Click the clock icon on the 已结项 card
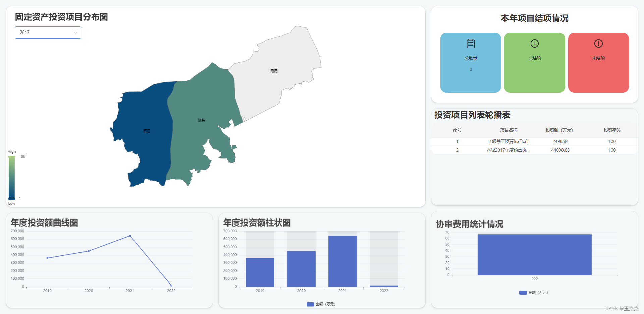 click(x=534, y=43)
